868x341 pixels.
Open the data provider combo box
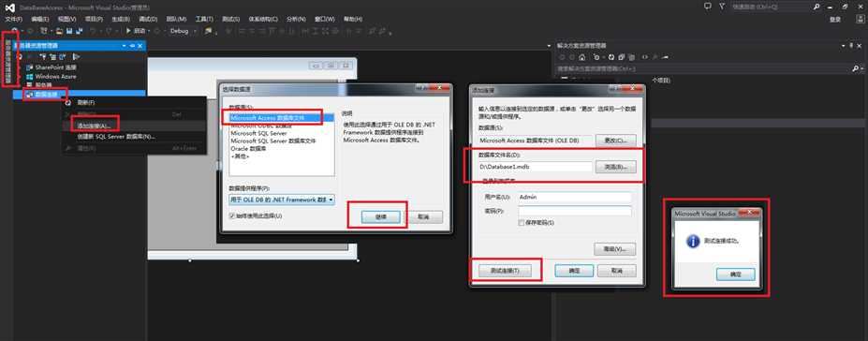click(282, 200)
